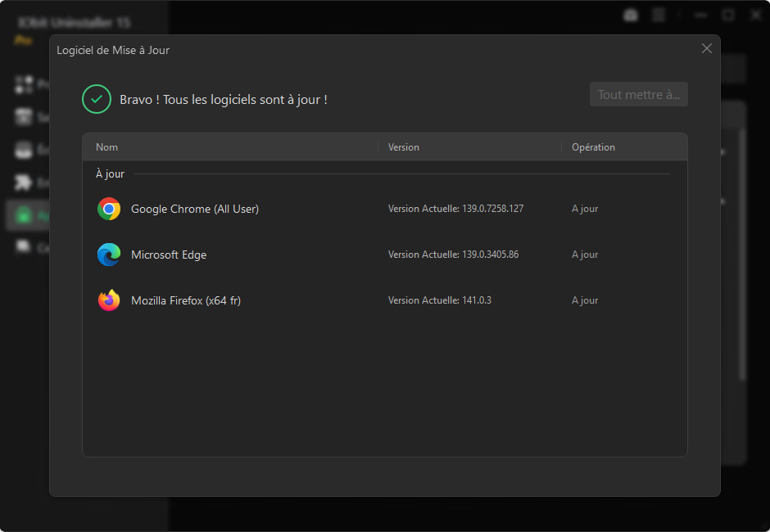Click the Microsoft Edge icon
This screenshot has width=770, height=532.
(109, 255)
